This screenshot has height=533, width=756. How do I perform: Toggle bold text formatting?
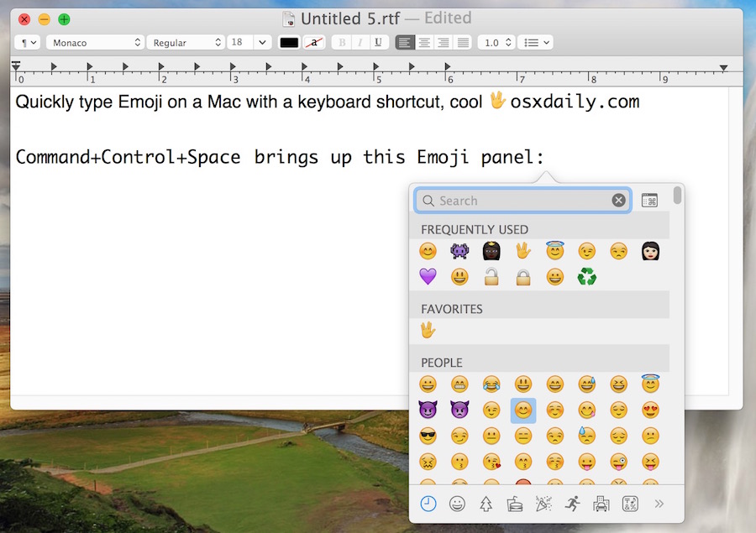tap(341, 42)
